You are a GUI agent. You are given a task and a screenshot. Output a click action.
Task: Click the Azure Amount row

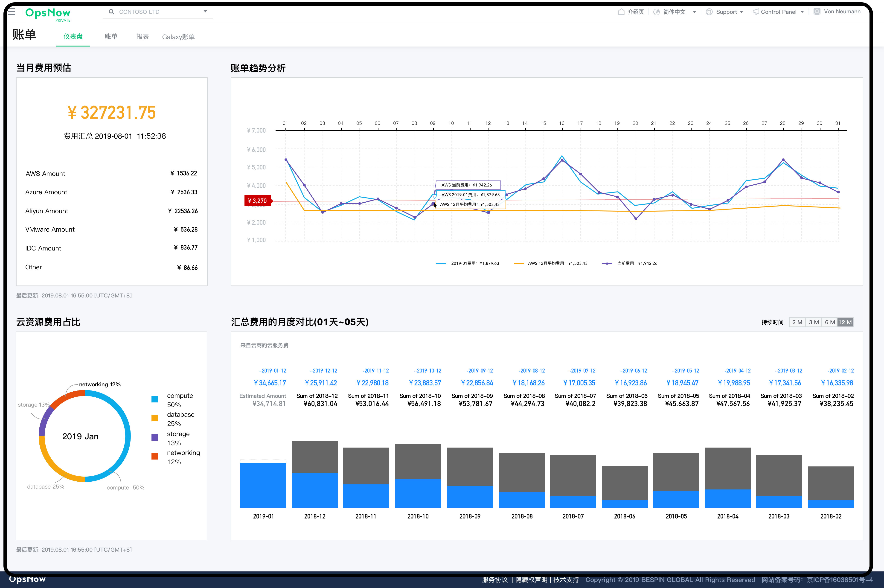pos(111,192)
